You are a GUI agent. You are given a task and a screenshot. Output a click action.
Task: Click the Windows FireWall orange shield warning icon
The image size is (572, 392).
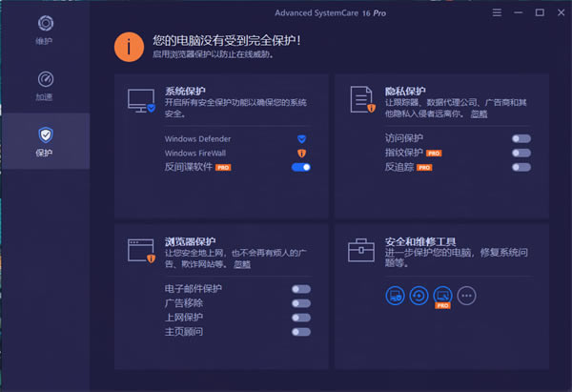[301, 153]
